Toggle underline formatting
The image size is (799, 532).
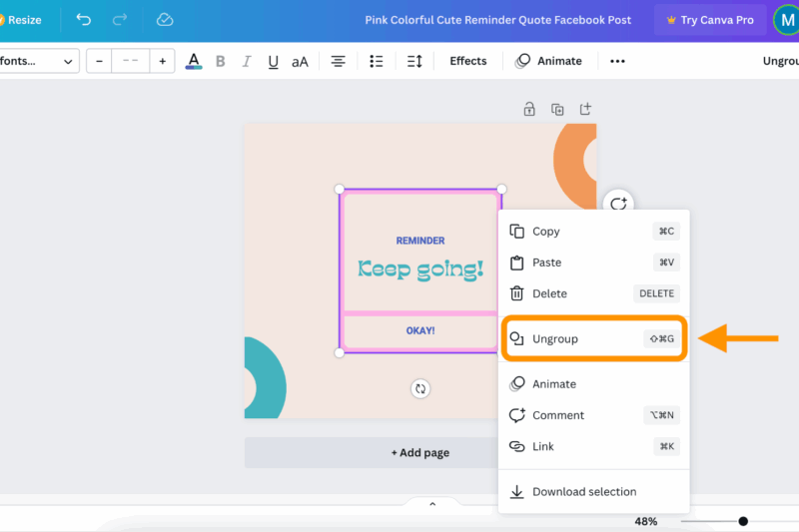click(x=273, y=62)
